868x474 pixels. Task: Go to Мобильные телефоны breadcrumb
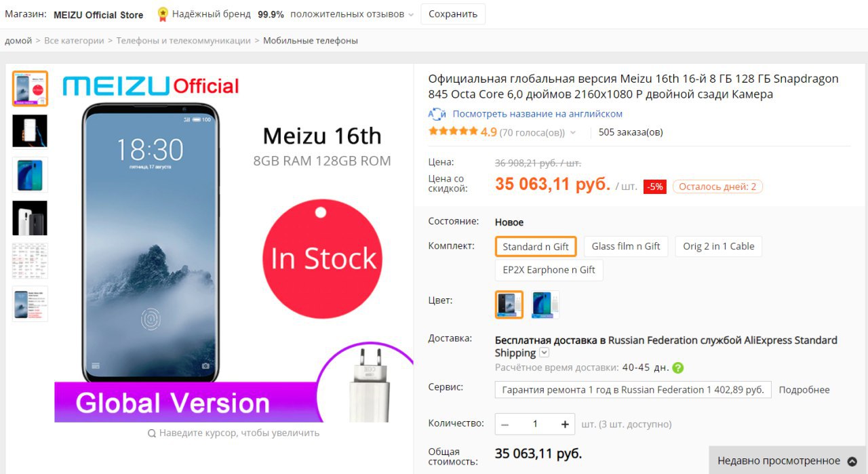311,41
